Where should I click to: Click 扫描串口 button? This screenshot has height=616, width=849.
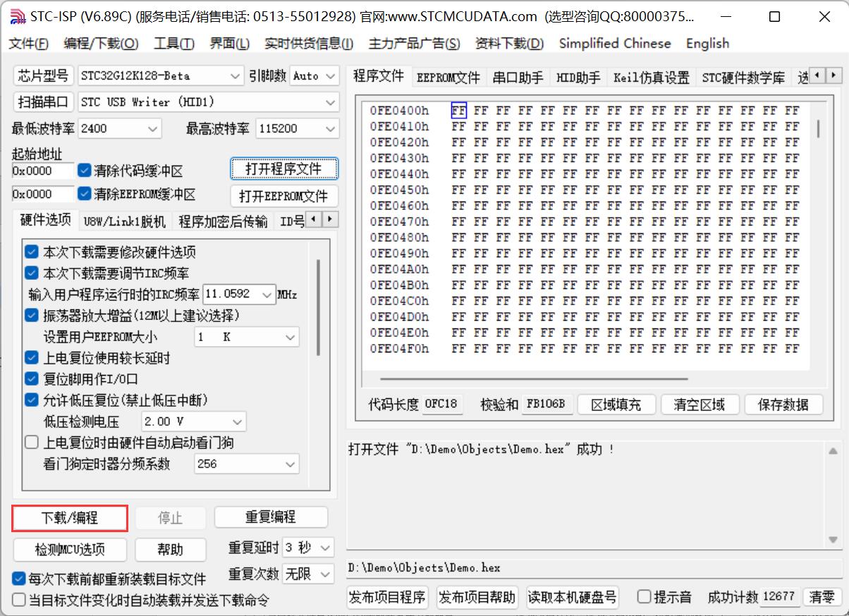44,102
